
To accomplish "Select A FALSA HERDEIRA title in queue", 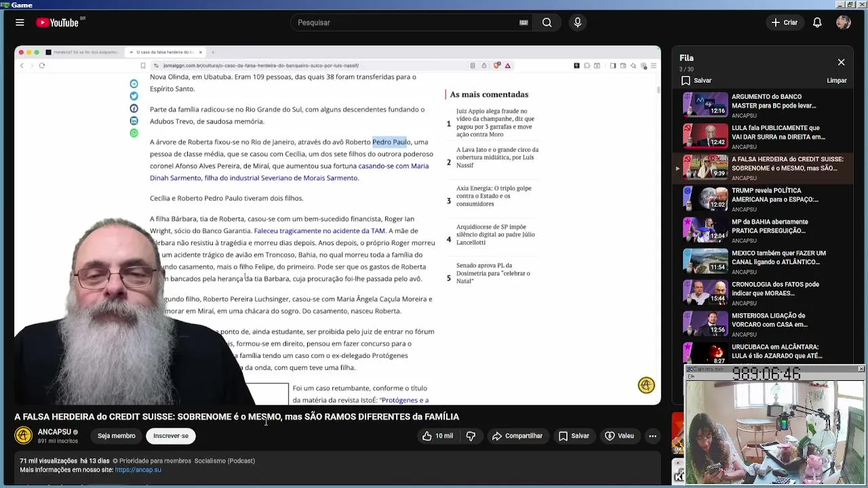I will pyautogui.click(x=787, y=163).
